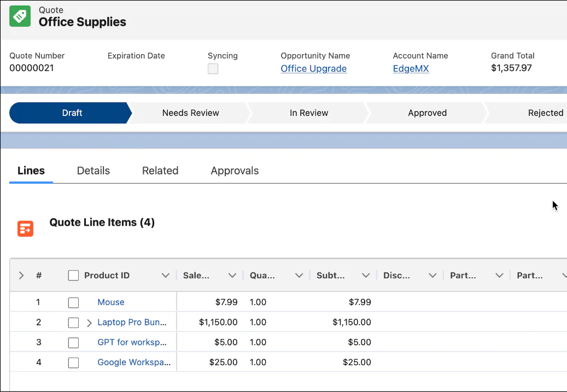
Task: Open the Subtotal column dropdown arrow
Action: tap(366, 276)
